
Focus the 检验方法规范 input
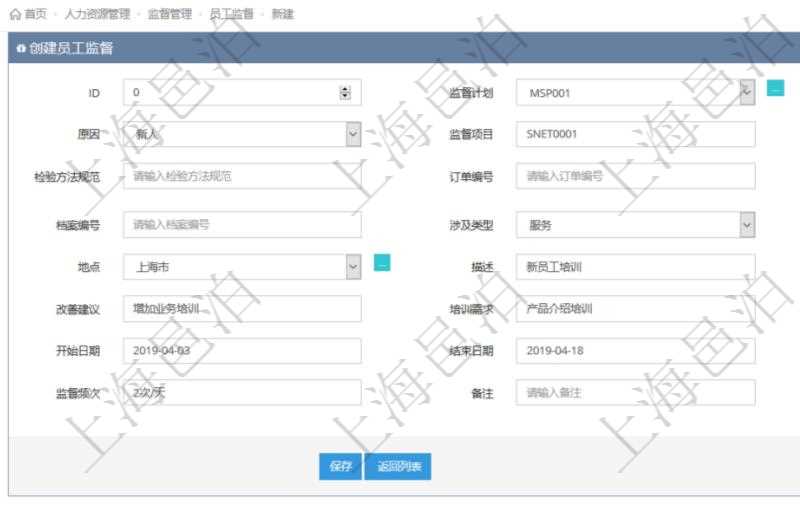pyautogui.click(x=242, y=176)
